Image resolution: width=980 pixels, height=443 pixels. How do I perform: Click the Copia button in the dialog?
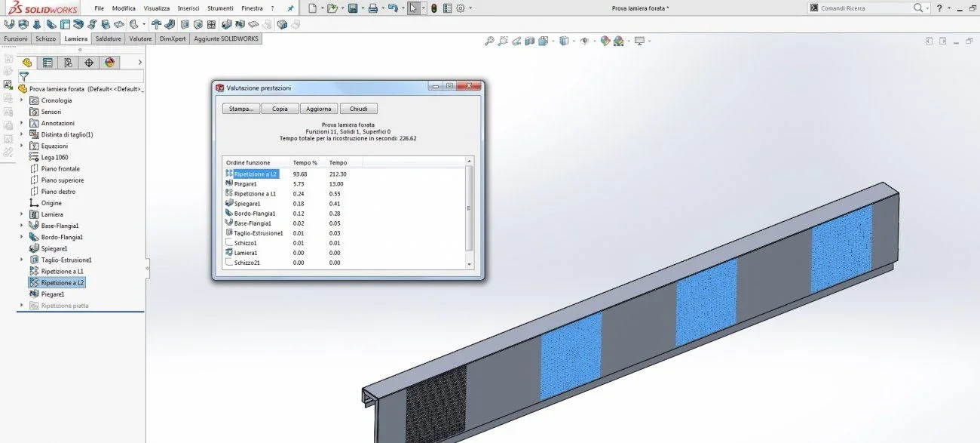tap(280, 109)
